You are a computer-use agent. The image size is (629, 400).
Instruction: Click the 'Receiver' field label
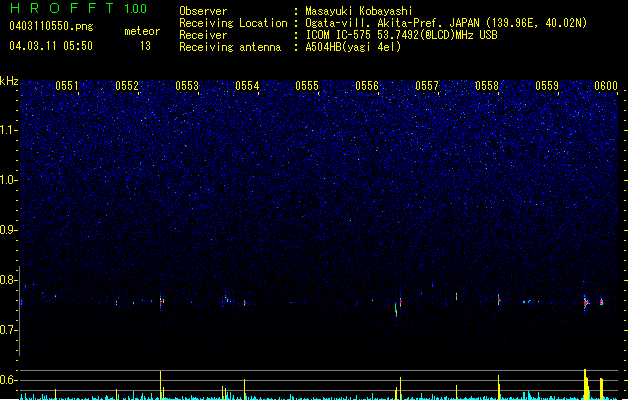(203, 35)
